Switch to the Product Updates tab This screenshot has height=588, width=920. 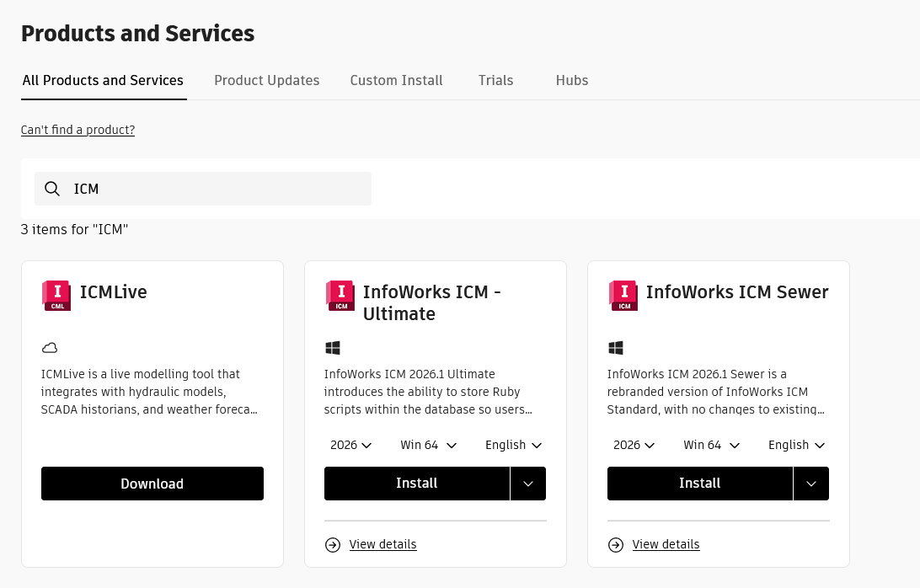click(x=267, y=80)
